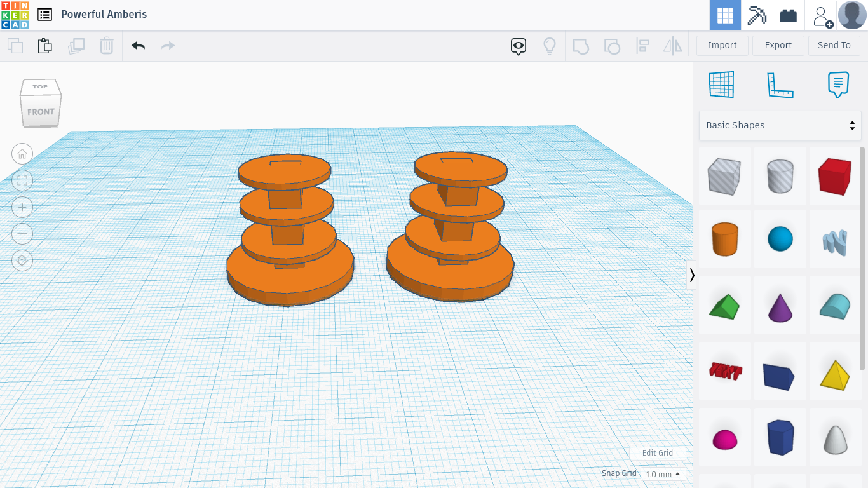Zoom out with the minus button
This screenshot has height=488, width=868.
tap(22, 234)
